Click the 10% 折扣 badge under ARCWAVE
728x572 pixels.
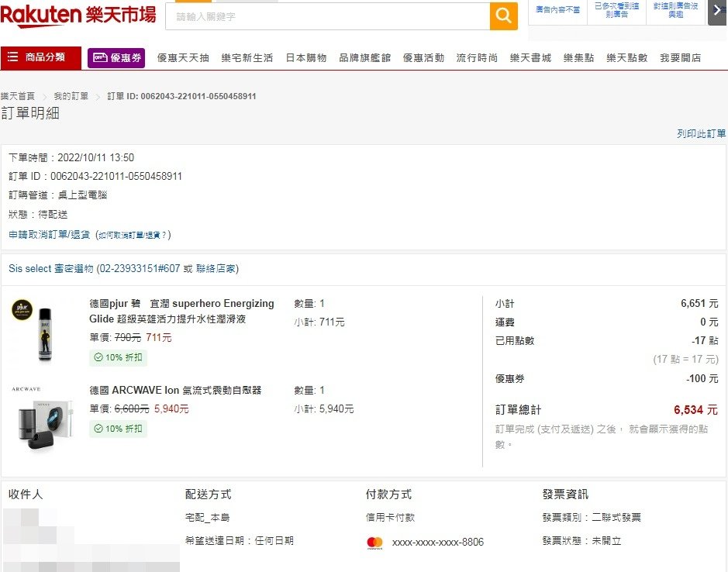coord(119,429)
